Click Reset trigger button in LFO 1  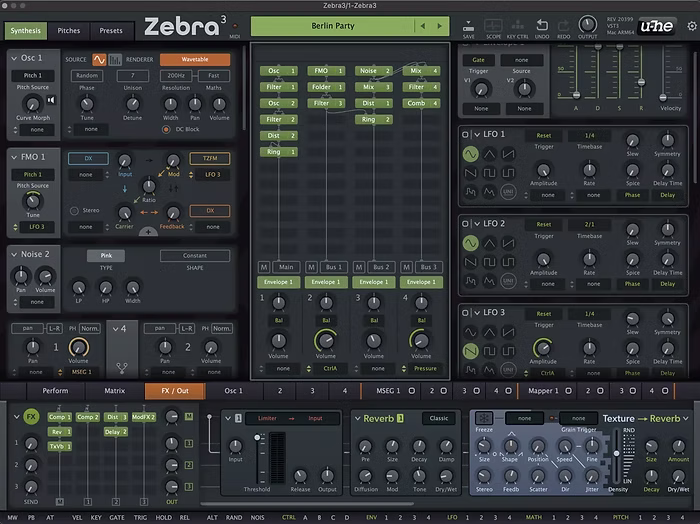(x=543, y=135)
